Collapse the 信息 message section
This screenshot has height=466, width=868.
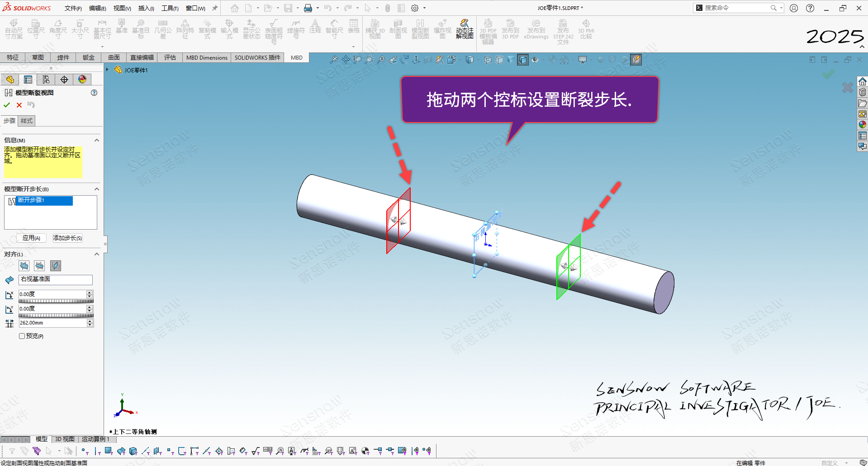(x=96, y=141)
